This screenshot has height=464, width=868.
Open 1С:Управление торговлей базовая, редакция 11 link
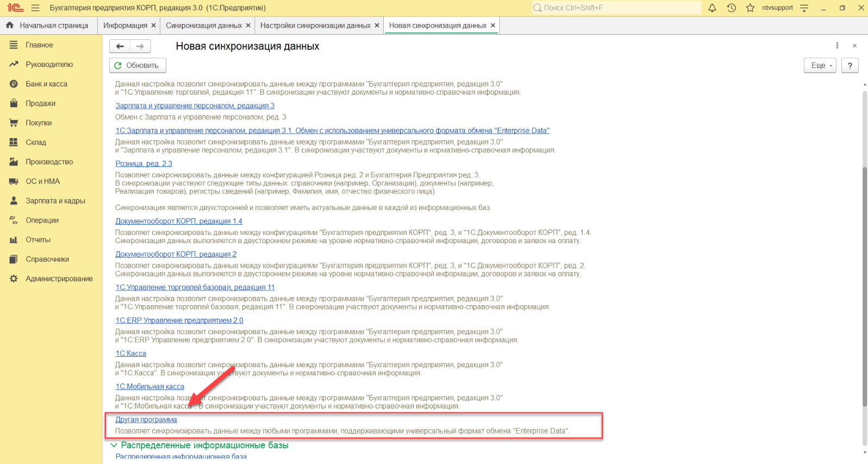[195, 288]
